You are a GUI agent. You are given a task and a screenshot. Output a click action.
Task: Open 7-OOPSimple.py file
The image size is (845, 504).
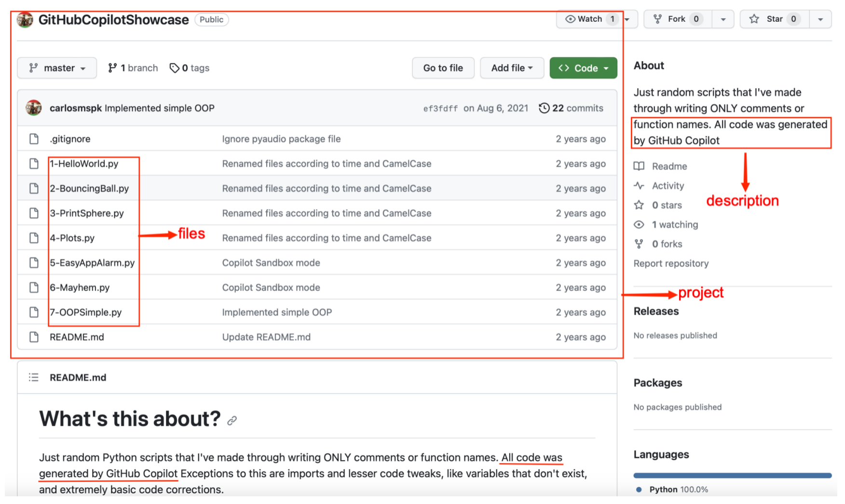pos(86,312)
